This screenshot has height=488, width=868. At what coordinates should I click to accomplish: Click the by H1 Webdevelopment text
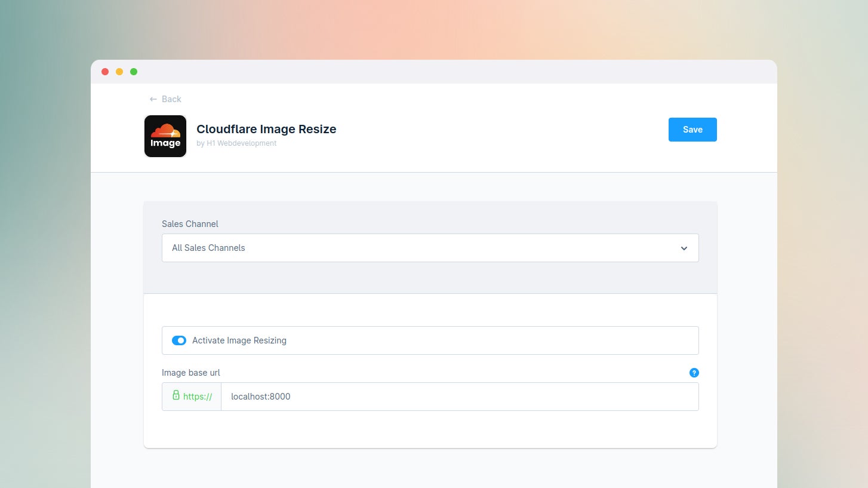[236, 143]
